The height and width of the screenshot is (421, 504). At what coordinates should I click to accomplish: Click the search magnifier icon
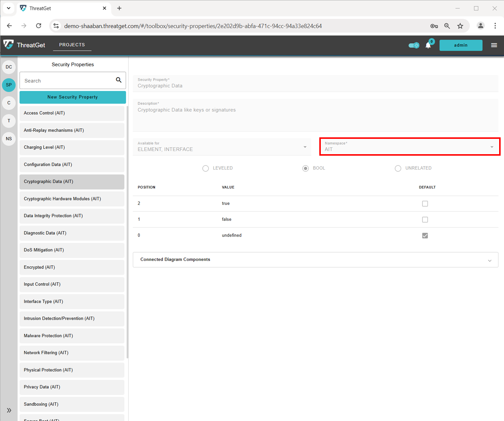coord(119,80)
